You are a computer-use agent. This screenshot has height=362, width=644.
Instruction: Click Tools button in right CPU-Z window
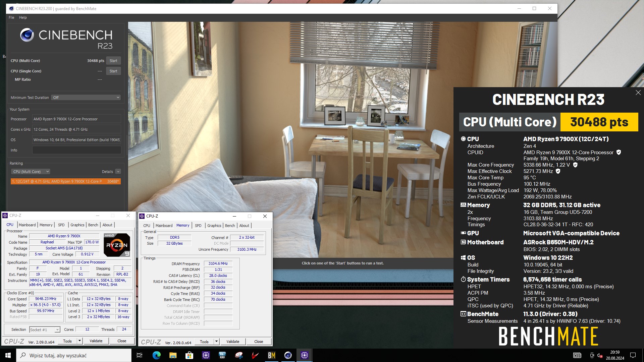pos(204,342)
